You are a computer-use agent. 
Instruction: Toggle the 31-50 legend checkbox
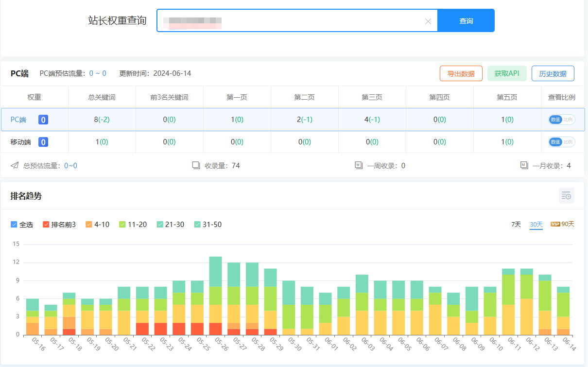point(197,225)
